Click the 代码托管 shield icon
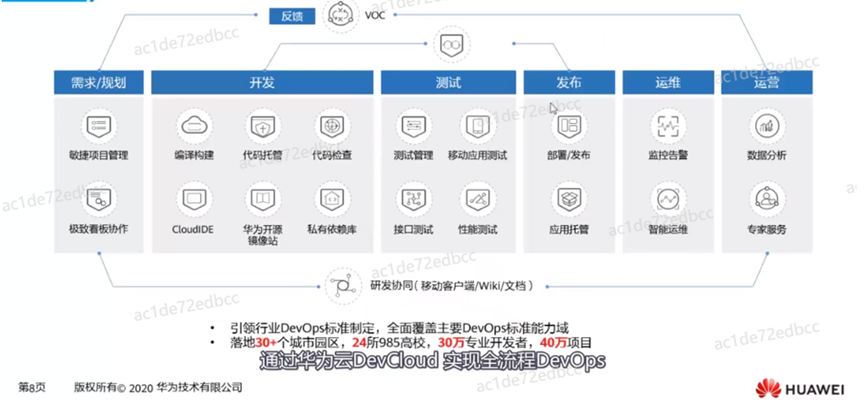The image size is (865, 403). (263, 126)
